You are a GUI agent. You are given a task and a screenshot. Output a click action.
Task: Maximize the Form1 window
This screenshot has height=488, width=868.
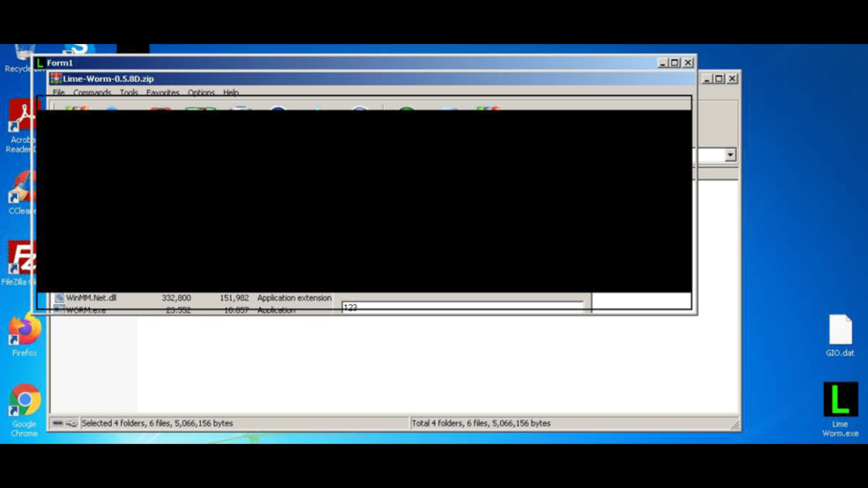675,63
